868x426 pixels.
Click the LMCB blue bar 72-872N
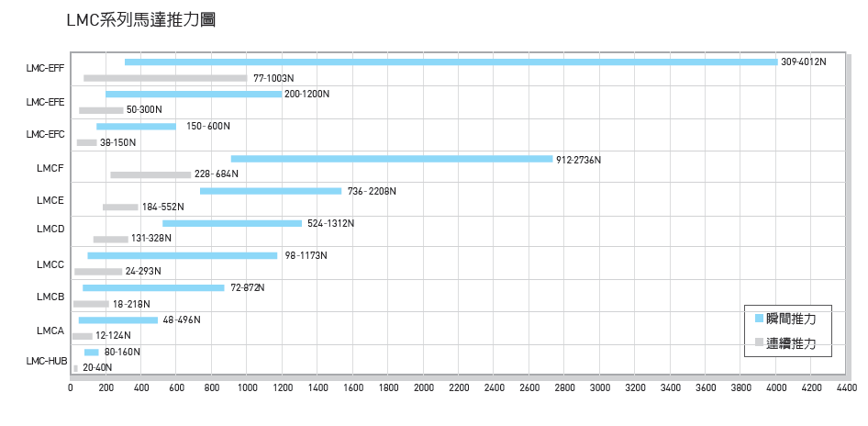[x=153, y=287]
